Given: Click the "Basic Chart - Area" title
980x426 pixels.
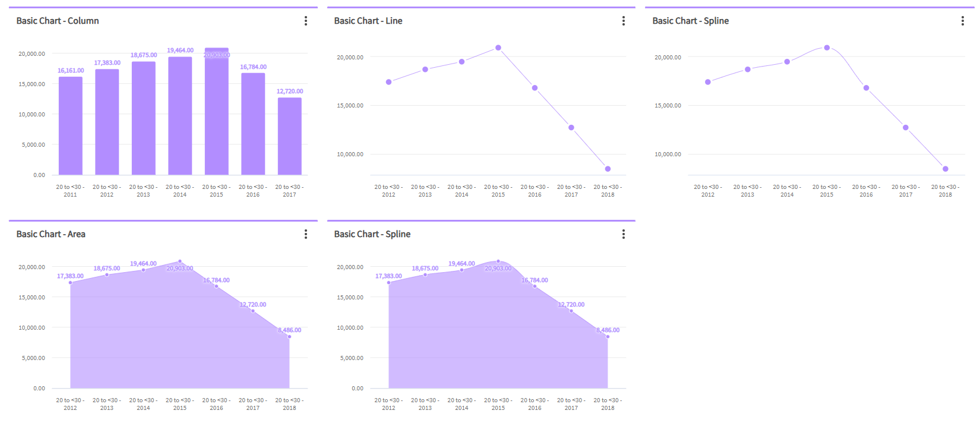Looking at the screenshot, I should (x=51, y=234).
